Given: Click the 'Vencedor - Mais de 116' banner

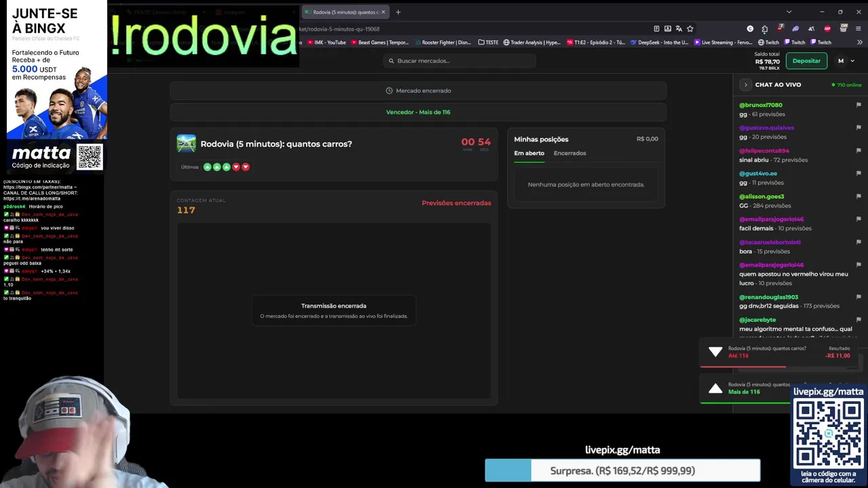Looking at the screenshot, I should [x=418, y=112].
